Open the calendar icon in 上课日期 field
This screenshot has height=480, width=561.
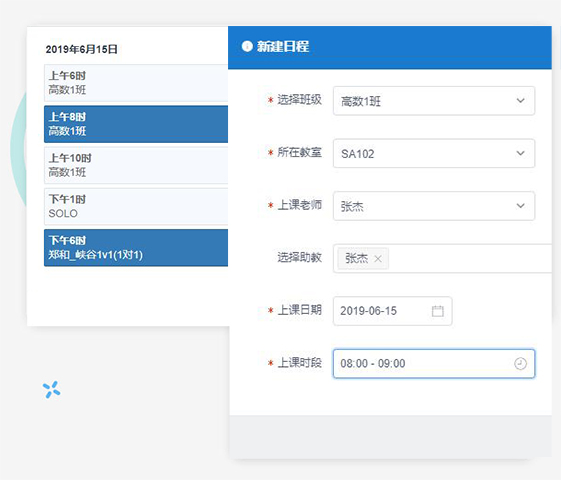coord(438,311)
